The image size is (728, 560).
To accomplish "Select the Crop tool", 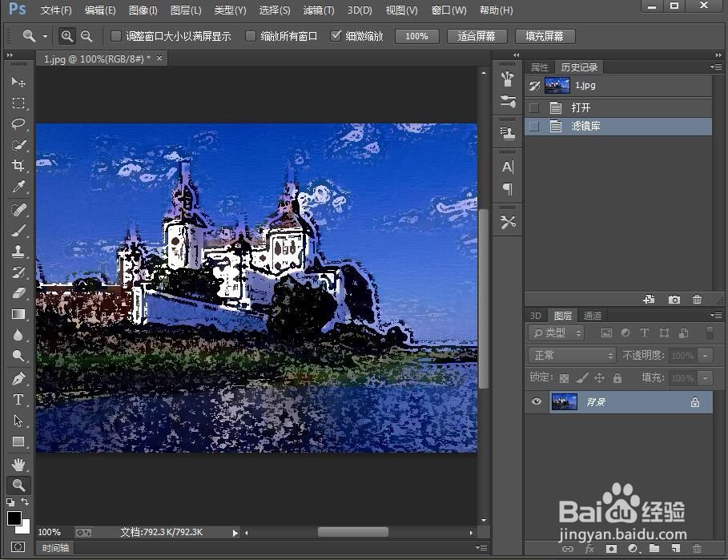I will [18, 165].
